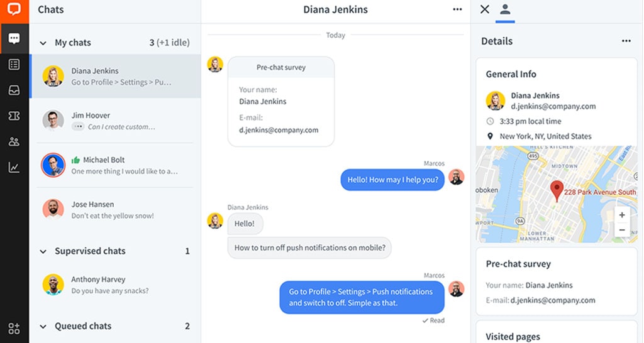The height and width of the screenshot is (343, 644).
Task: Close the customer details panel
Action: pyautogui.click(x=484, y=9)
